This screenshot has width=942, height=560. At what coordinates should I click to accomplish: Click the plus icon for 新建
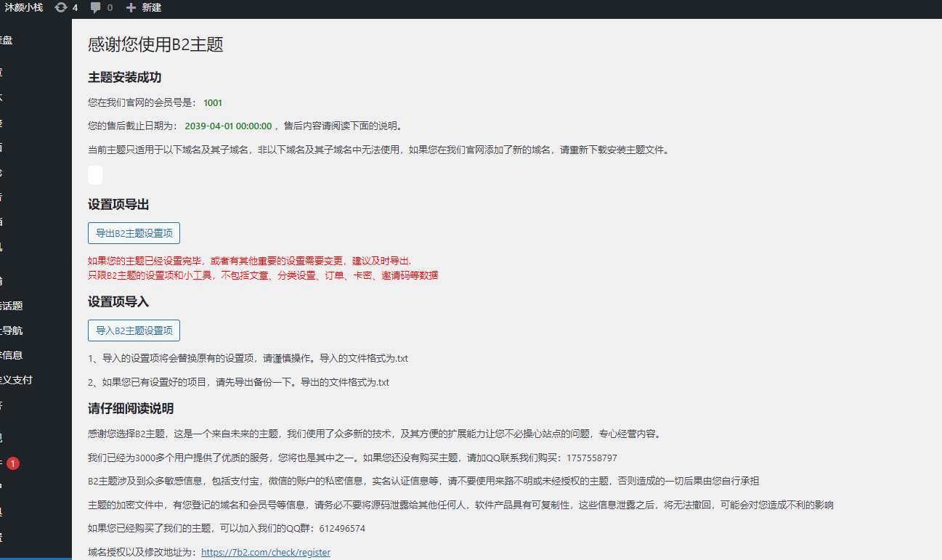(x=131, y=7)
